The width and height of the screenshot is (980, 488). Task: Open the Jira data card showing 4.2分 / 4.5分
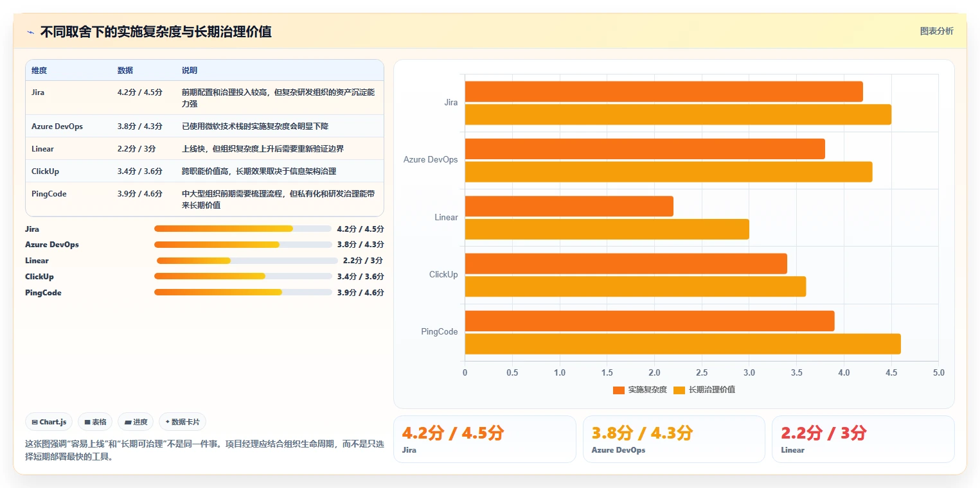(x=485, y=439)
